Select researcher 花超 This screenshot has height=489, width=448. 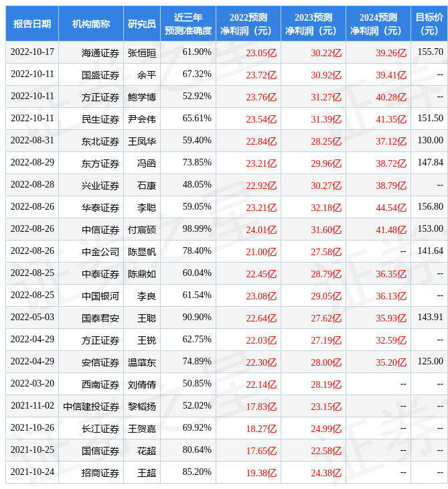(147, 451)
